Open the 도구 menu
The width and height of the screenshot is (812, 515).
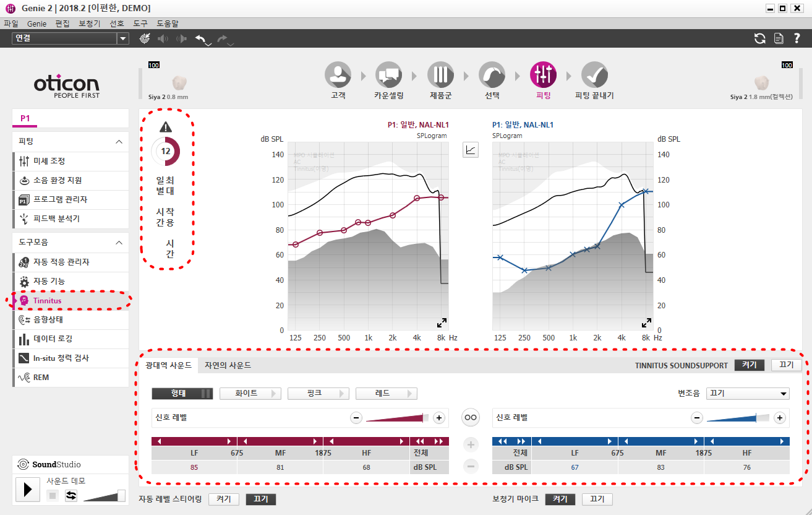click(140, 24)
